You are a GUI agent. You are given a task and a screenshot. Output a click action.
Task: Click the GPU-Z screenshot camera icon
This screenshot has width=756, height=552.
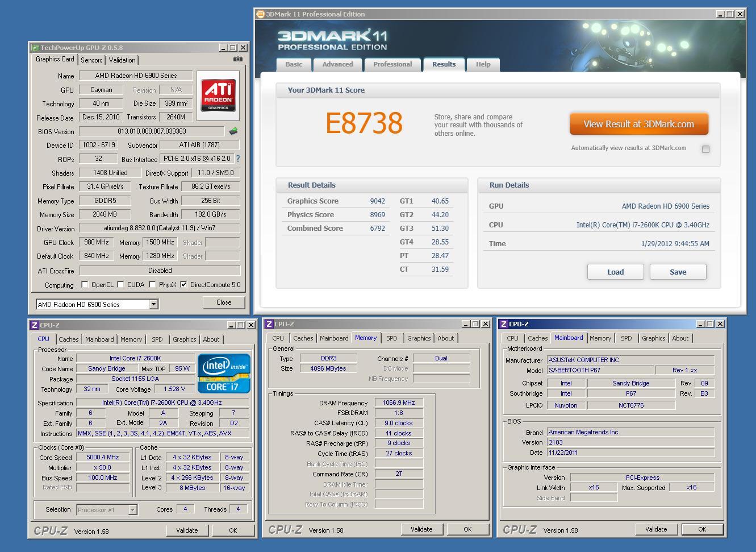237,59
